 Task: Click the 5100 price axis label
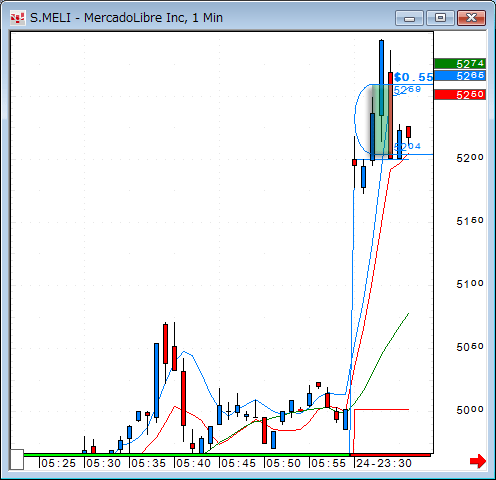point(470,284)
